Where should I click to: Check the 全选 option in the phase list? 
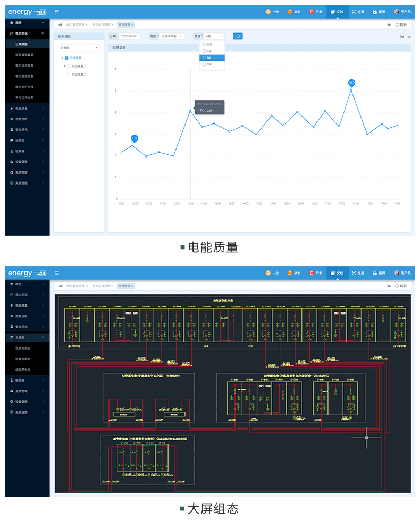(x=204, y=44)
